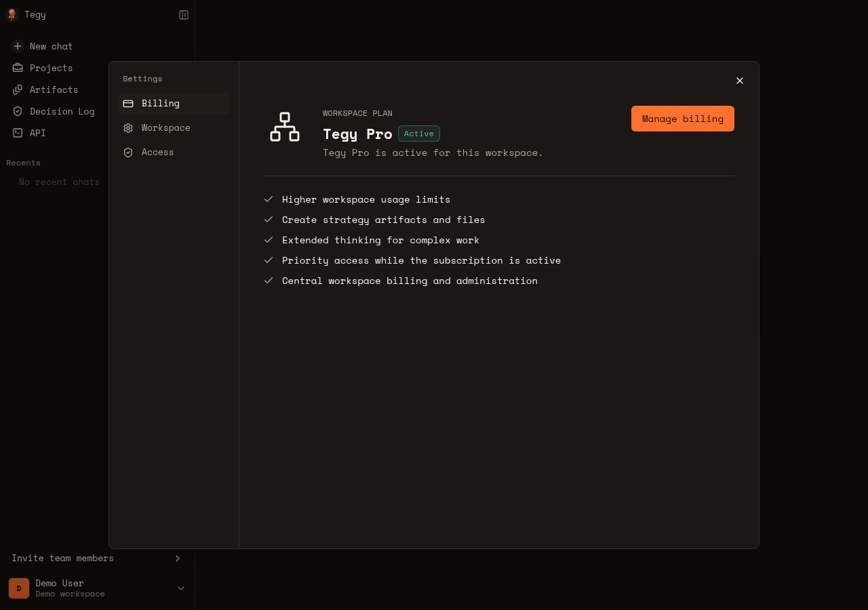The width and height of the screenshot is (868, 610).
Task: Click the Recents section label
Action: click(x=23, y=163)
